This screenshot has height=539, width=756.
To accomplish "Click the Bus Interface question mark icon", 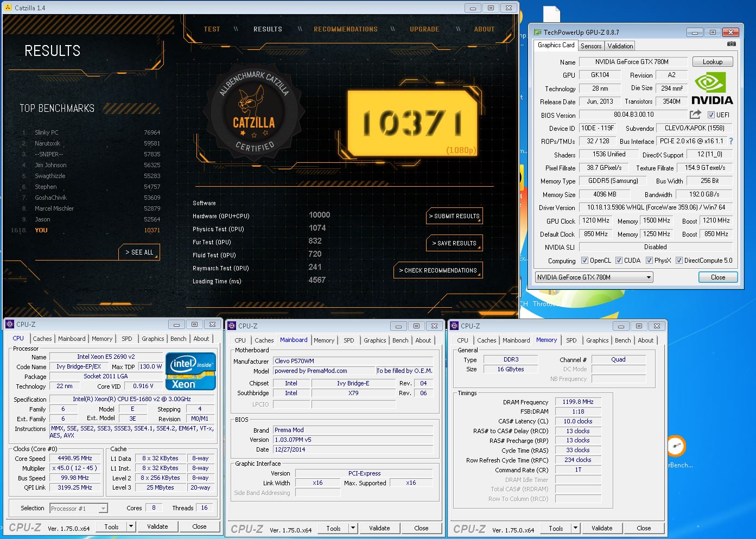I will tap(730, 141).
